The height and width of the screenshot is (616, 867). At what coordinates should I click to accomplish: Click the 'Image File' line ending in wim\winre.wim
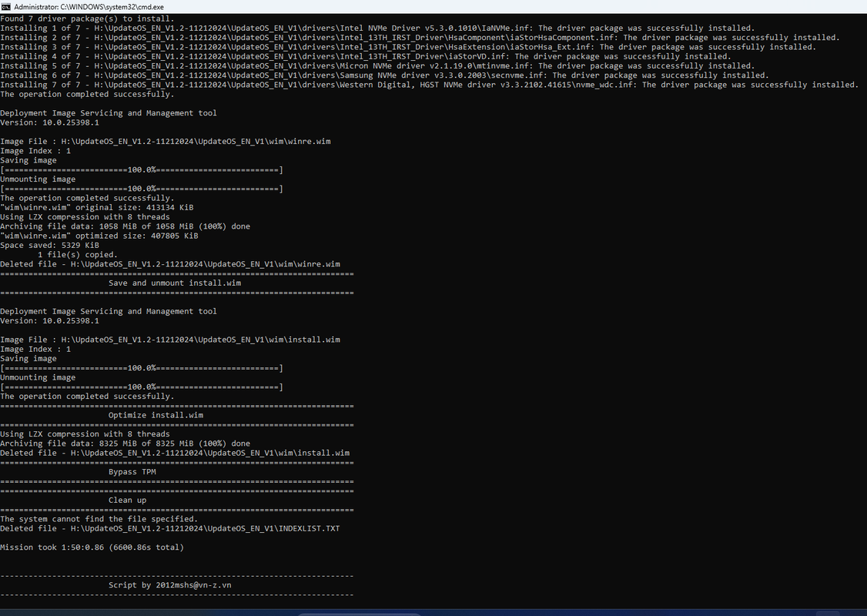pyautogui.click(x=166, y=142)
